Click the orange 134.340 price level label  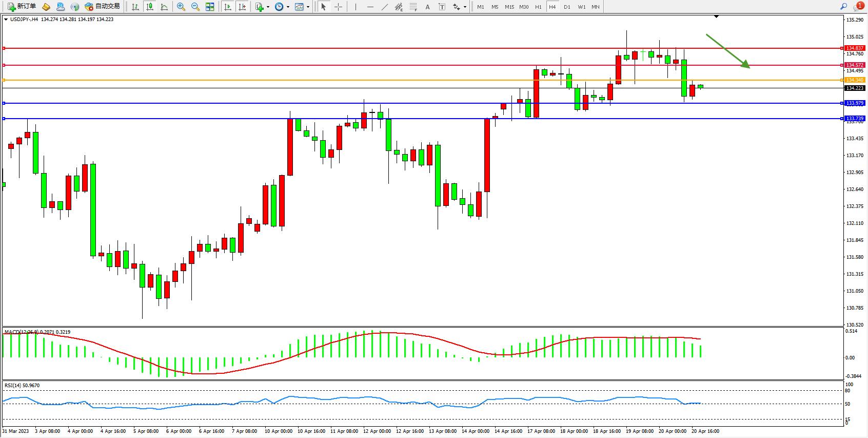coord(855,80)
